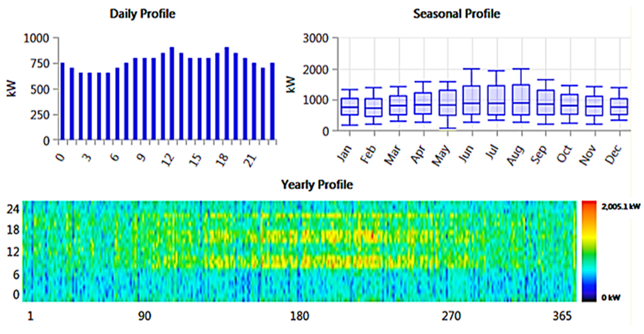Click the 1000 label on Daily Profile axis

[36, 38]
